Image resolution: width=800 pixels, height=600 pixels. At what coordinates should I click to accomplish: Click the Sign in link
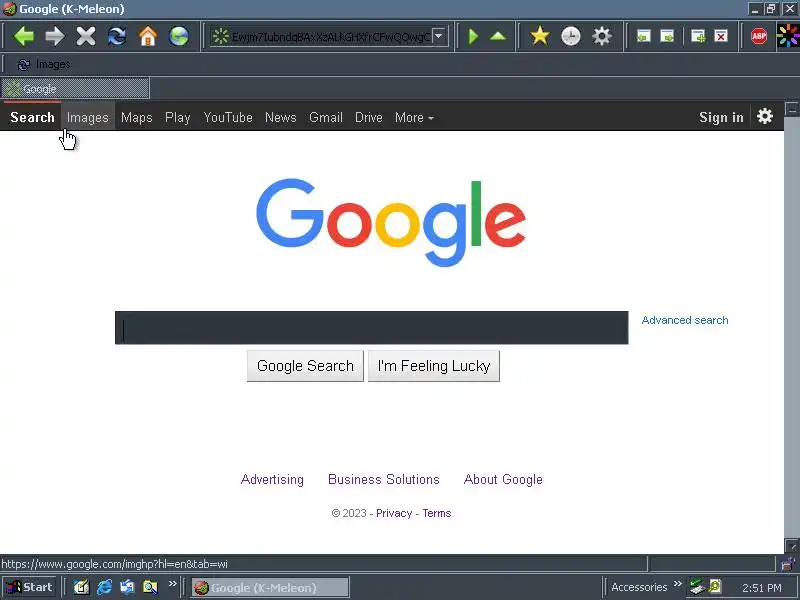pos(721,117)
